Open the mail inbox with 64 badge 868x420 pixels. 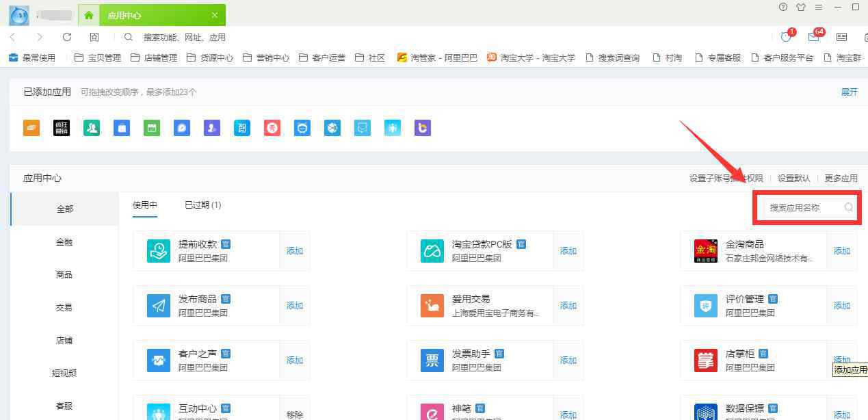813,37
